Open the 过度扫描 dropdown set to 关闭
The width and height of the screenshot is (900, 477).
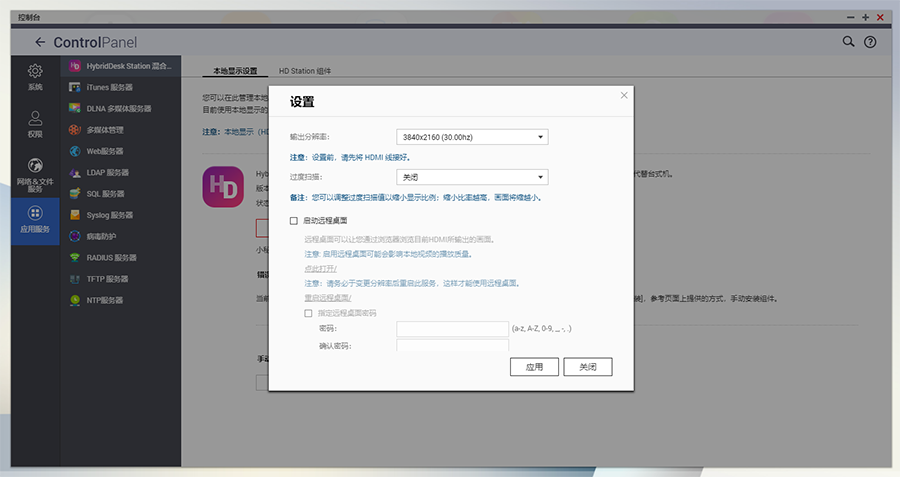[x=473, y=176]
